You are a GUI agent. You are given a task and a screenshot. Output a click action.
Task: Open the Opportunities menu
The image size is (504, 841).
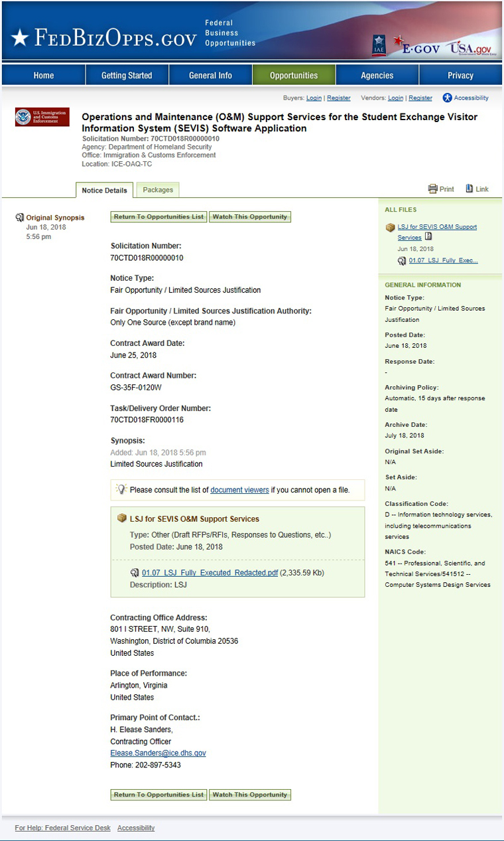coord(294,75)
